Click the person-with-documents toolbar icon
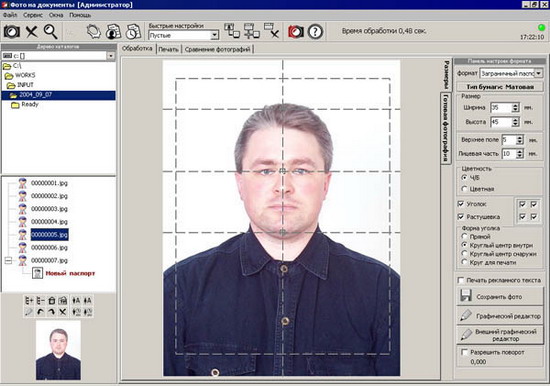The height and width of the screenshot is (386, 550). [x=113, y=32]
